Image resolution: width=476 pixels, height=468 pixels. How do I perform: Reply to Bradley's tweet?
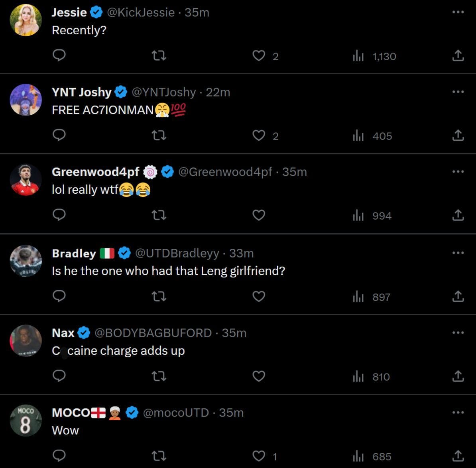[x=59, y=297]
